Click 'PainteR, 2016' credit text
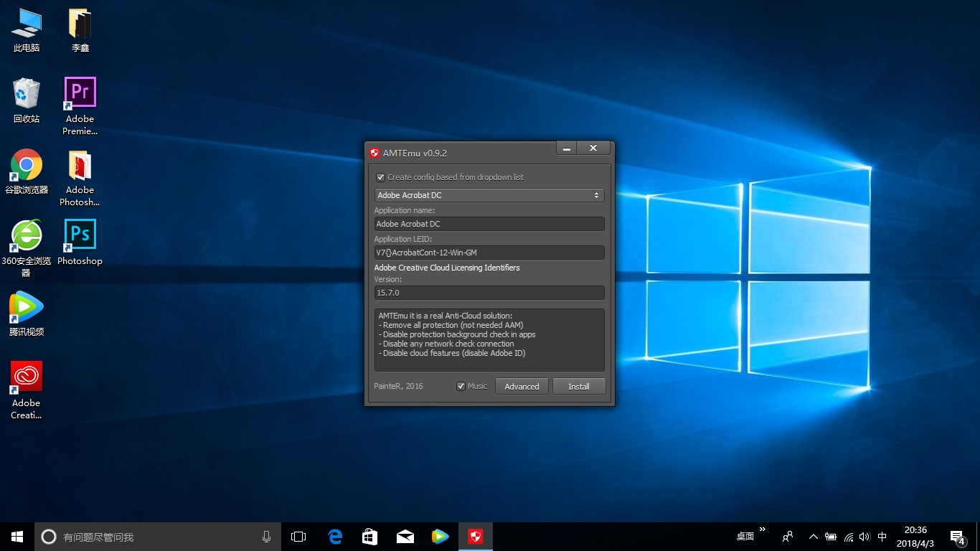 click(398, 386)
